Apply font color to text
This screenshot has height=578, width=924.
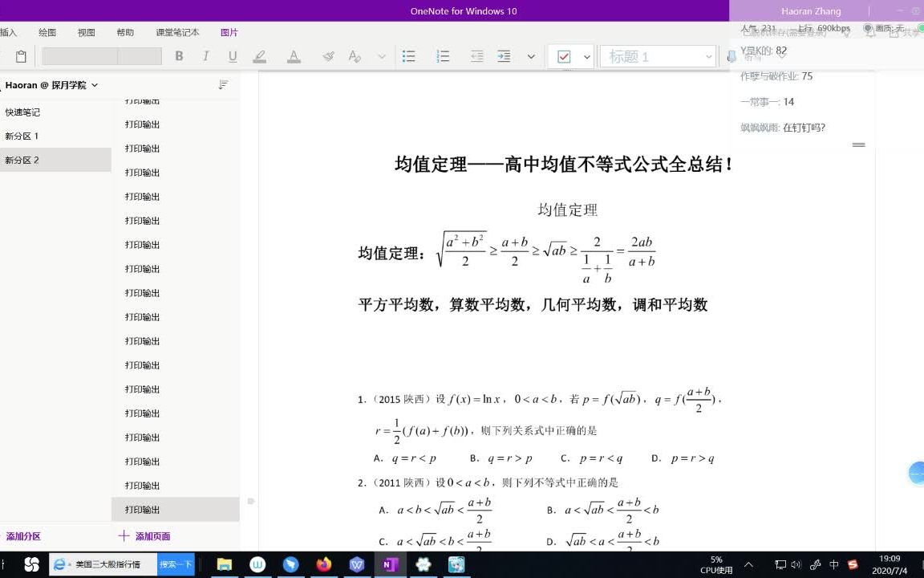[x=294, y=56]
